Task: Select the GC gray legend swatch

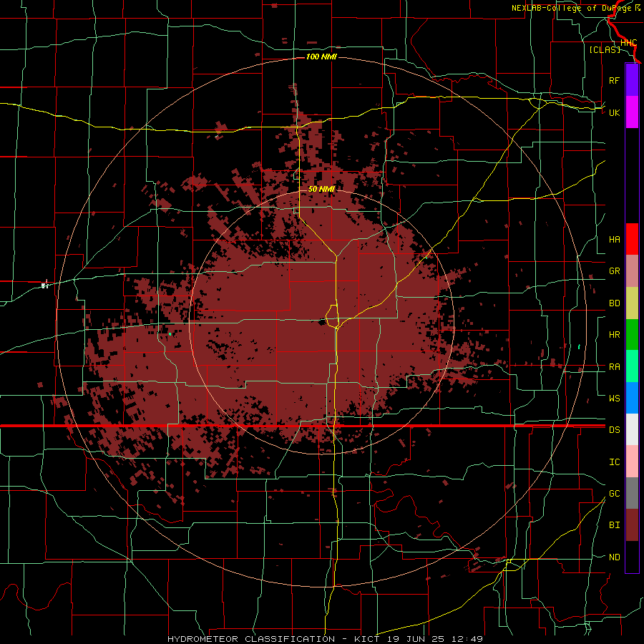Action: (x=632, y=493)
